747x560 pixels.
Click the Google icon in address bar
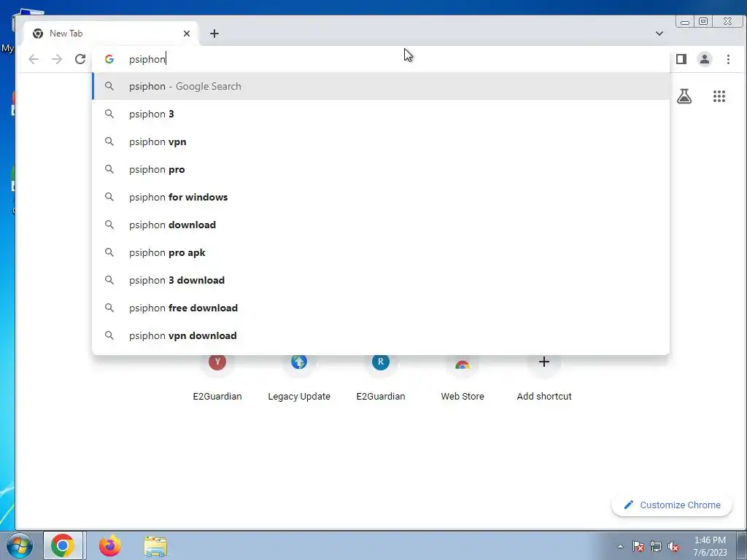[109, 59]
